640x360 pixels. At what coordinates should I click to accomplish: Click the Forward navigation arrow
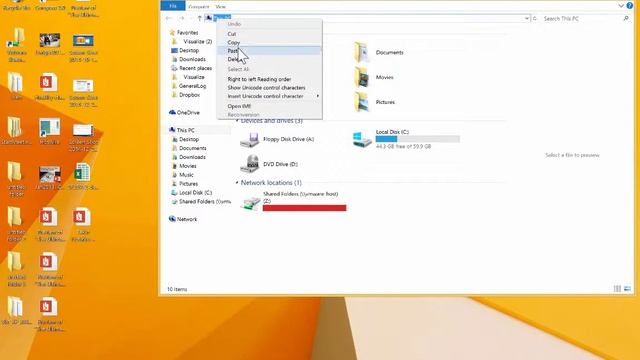[x=181, y=18]
